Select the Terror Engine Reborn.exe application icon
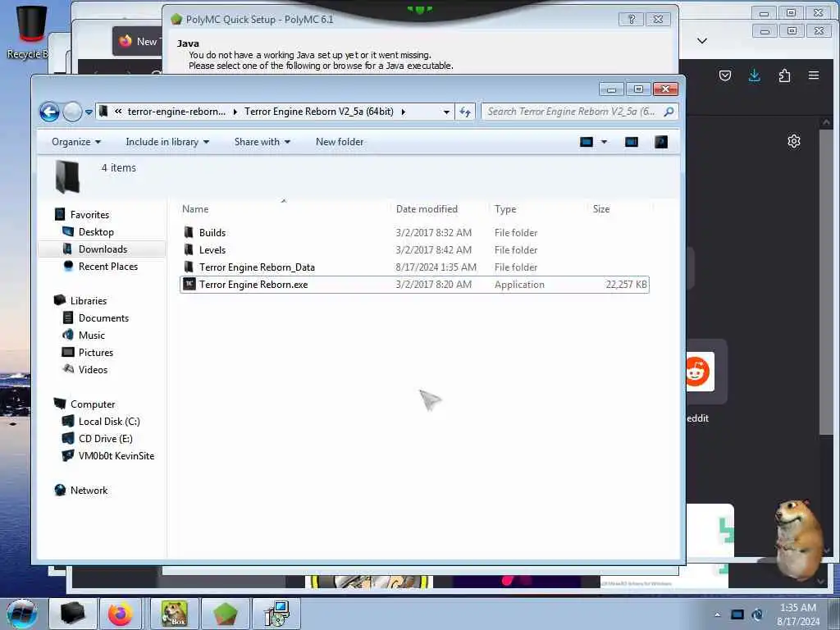 point(189,285)
